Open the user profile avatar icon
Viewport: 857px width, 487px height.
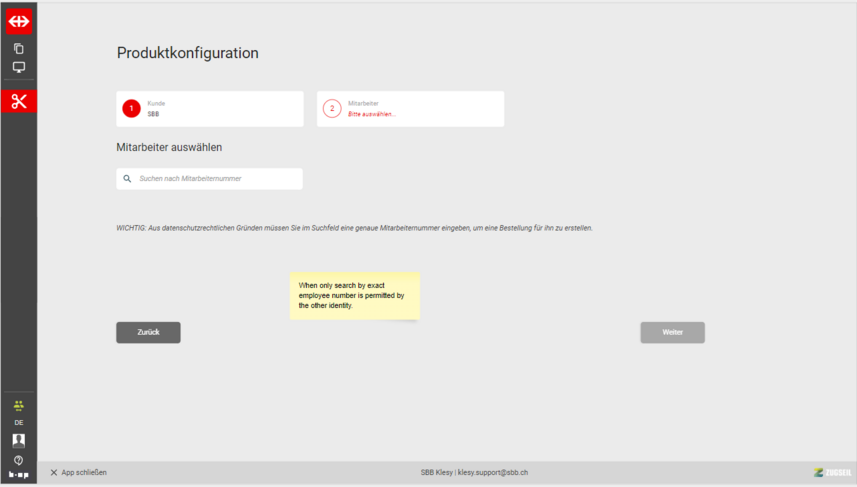click(18, 440)
